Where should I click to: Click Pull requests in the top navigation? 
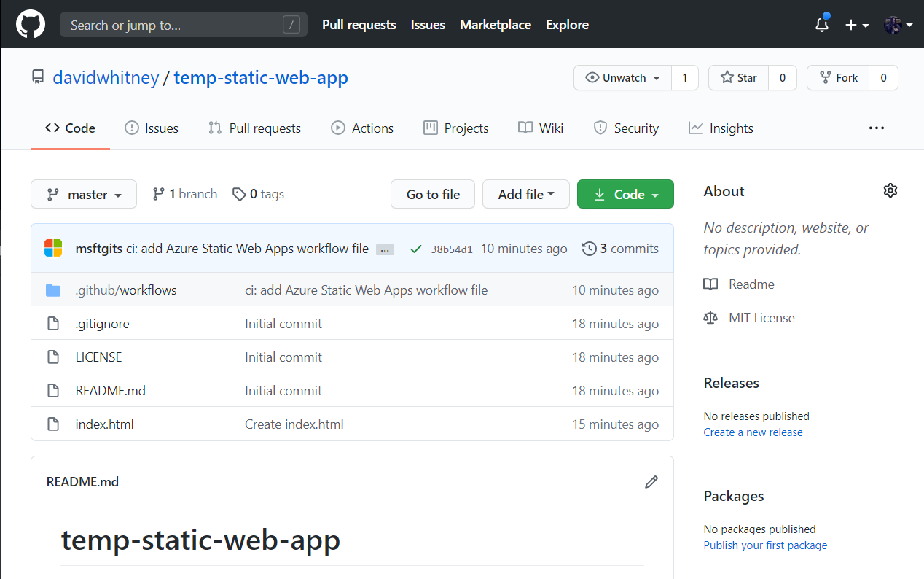pos(359,25)
